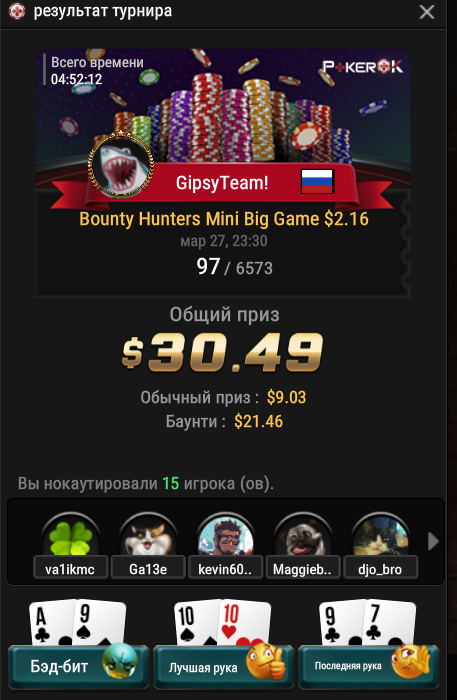Viewport: 457px width, 700px height.
Task: Open kevin60.. player avatar
Action: [x=225, y=537]
